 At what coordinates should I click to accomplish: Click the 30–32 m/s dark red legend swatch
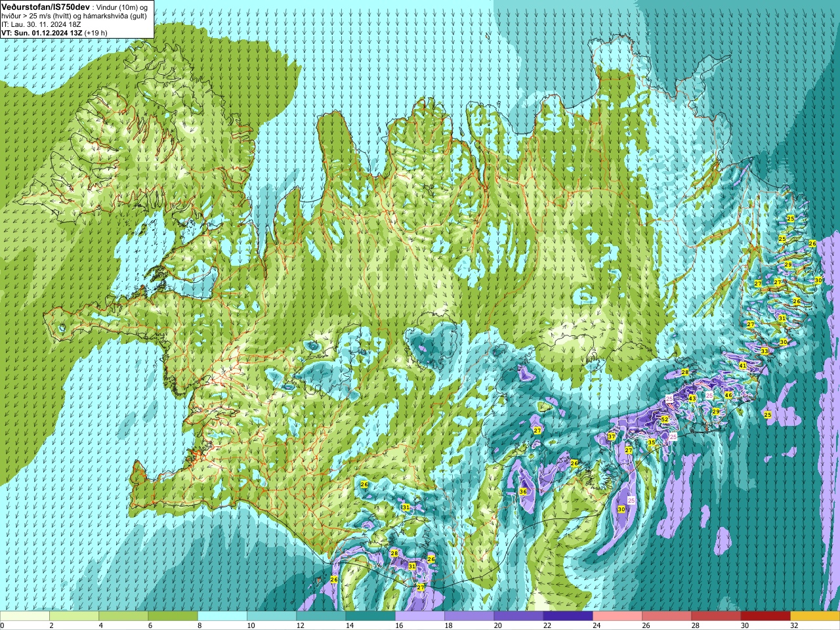(x=766, y=616)
